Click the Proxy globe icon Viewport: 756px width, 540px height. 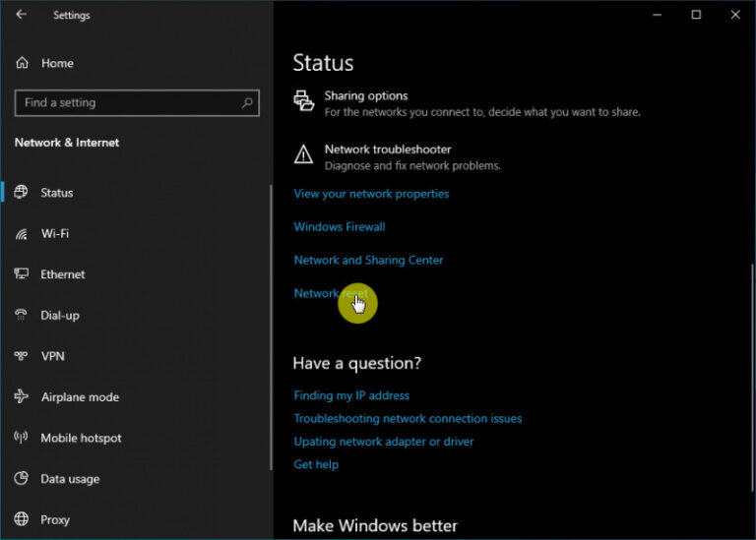tap(22, 519)
